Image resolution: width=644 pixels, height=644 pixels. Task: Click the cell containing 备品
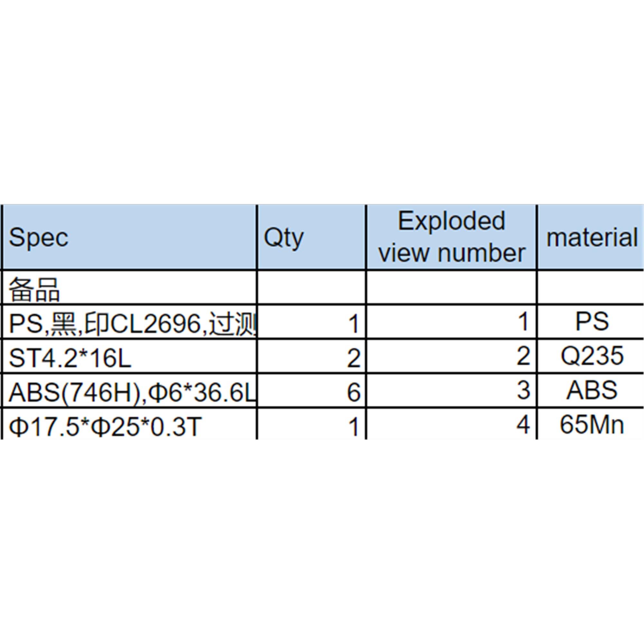(130, 287)
